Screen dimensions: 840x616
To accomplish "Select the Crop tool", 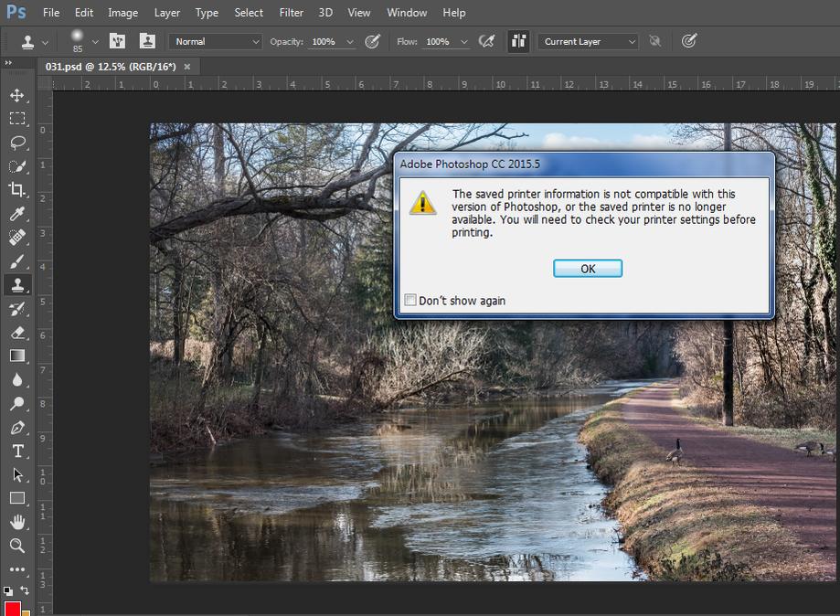I will coord(17,190).
